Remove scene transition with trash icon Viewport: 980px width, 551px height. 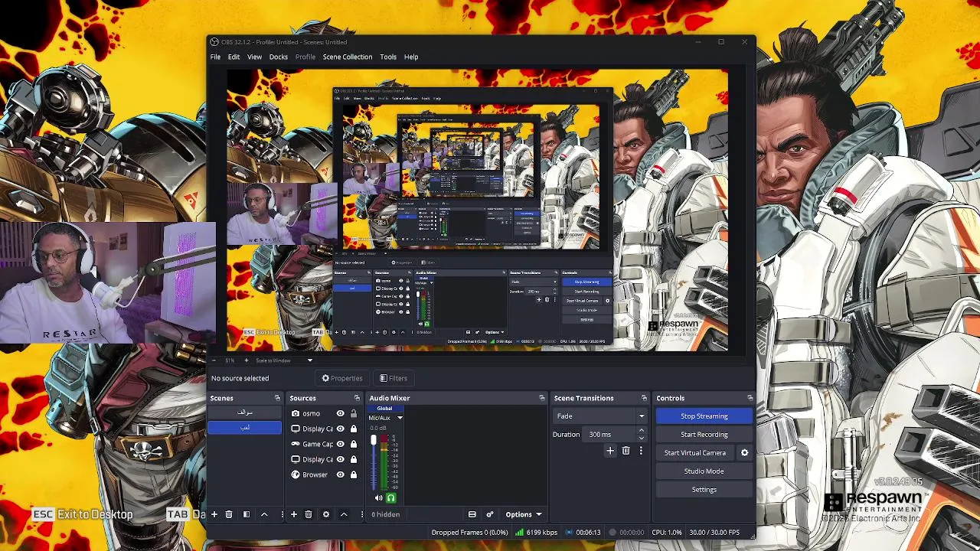click(x=626, y=451)
